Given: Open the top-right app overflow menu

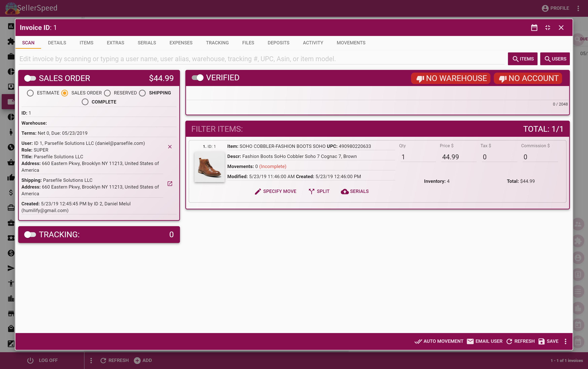Looking at the screenshot, I should click(578, 8).
